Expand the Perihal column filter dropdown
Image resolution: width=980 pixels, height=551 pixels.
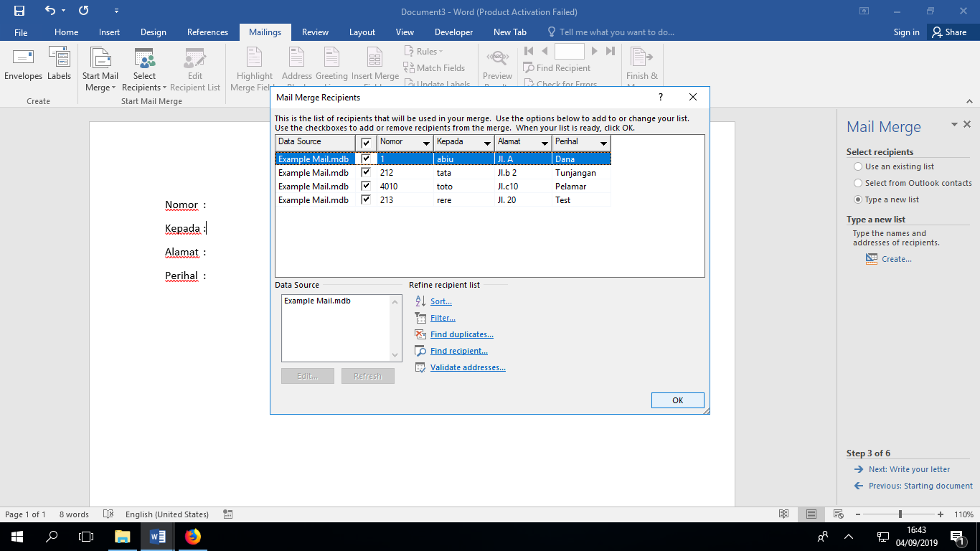tap(603, 143)
